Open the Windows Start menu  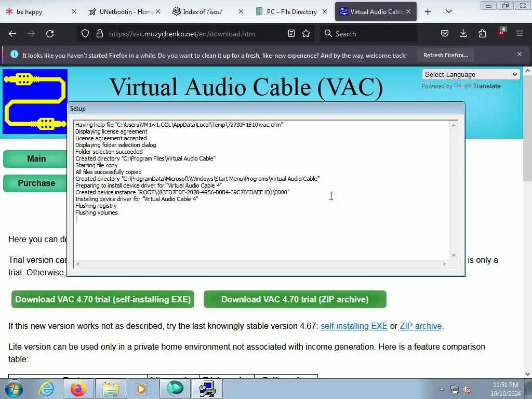(14, 389)
